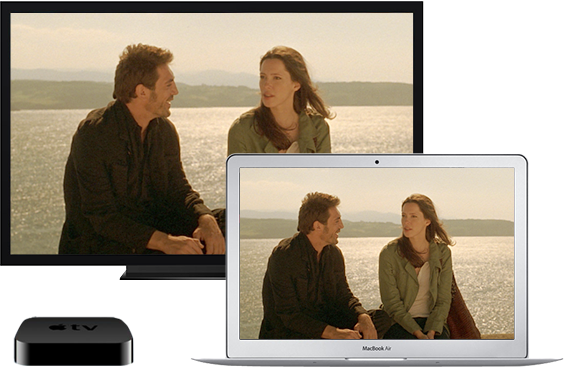Click the black Apple TV set-top box
564x367 pixels.
point(74,341)
